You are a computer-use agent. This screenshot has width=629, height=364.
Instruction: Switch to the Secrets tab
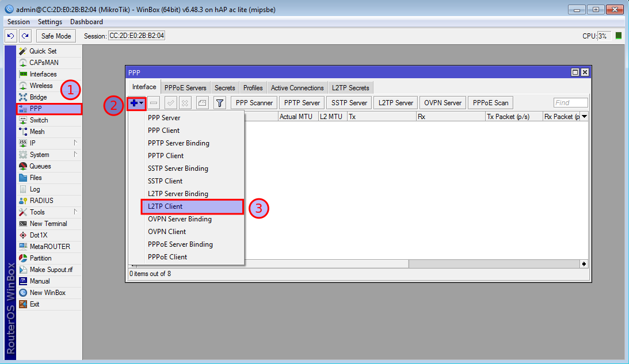click(x=224, y=88)
